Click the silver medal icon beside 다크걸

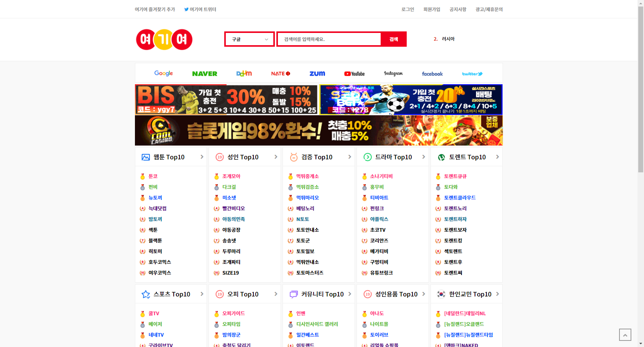pos(217,187)
